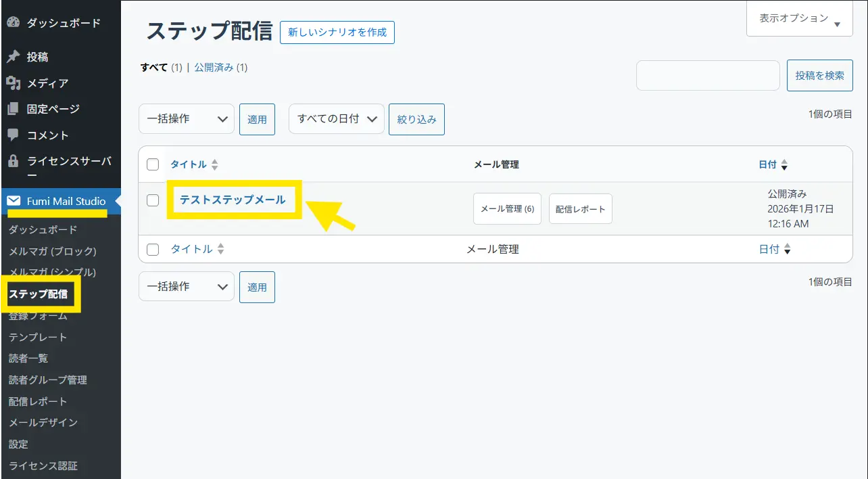Click the pushpin icon beside 投稿
The width and height of the screenshot is (868, 479).
[13, 57]
